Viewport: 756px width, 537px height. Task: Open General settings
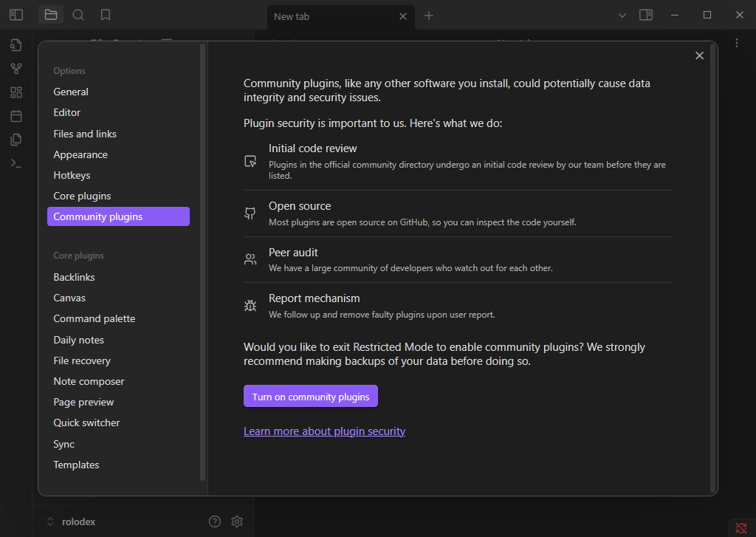click(x=119, y=92)
